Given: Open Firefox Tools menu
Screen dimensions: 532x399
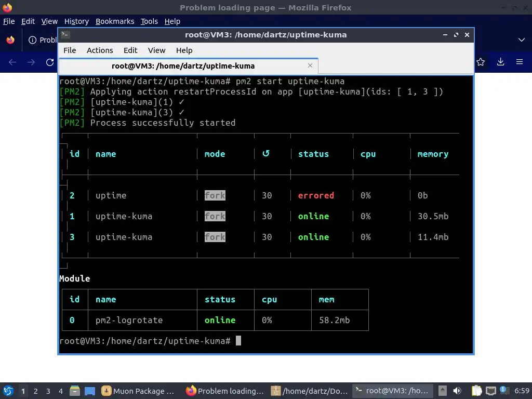Looking at the screenshot, I should [x=149, y=21].
